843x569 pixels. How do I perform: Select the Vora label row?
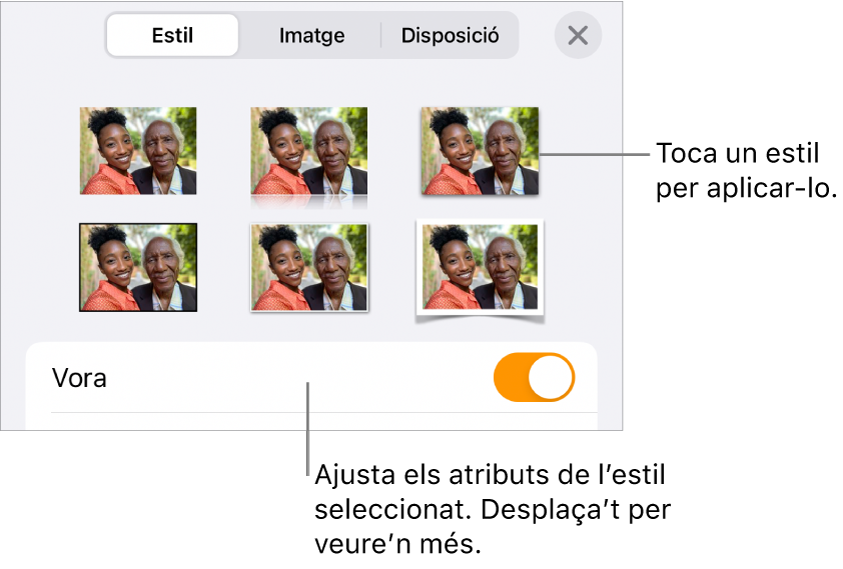point(312,378)
